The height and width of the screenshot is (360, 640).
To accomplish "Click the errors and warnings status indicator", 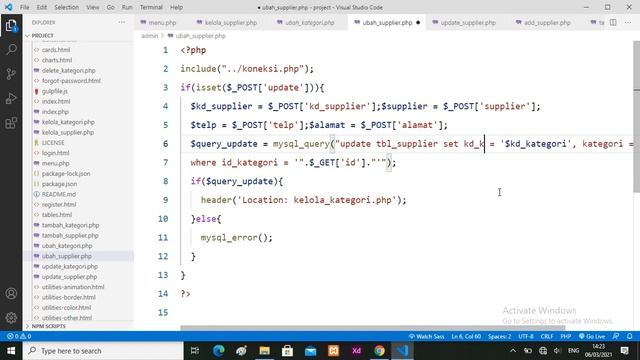I will point(19,336).
